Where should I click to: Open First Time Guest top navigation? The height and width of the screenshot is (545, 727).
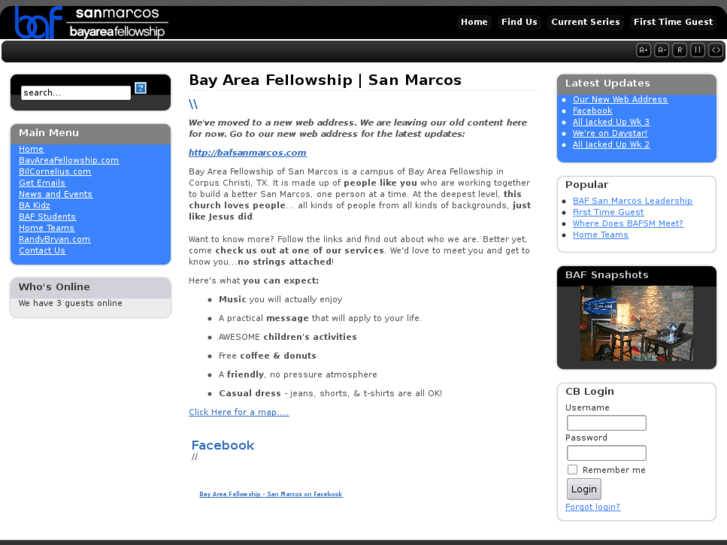pyautogui.click(x=673, y=22)
